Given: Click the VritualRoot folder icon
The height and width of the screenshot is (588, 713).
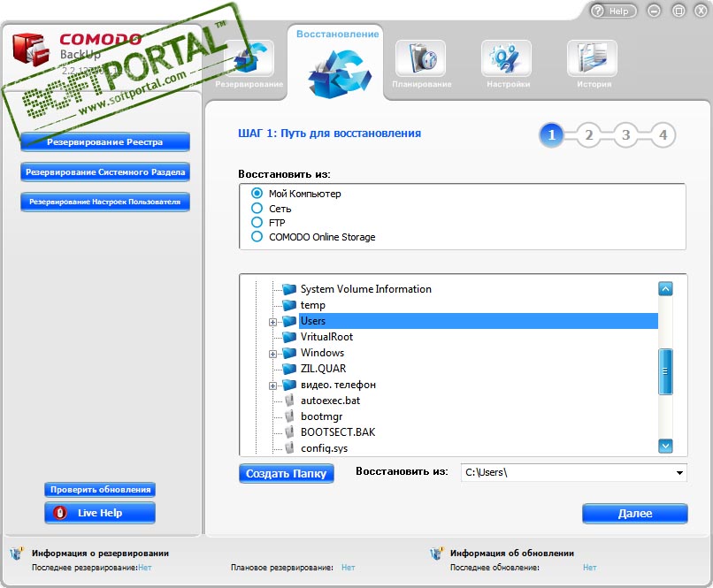Looking at the screenshot, I should click(289, 337).
